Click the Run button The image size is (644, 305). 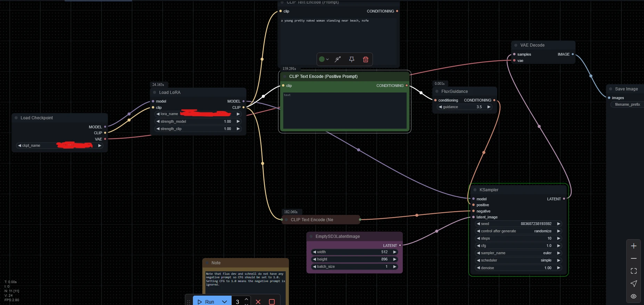click(206, 302)
